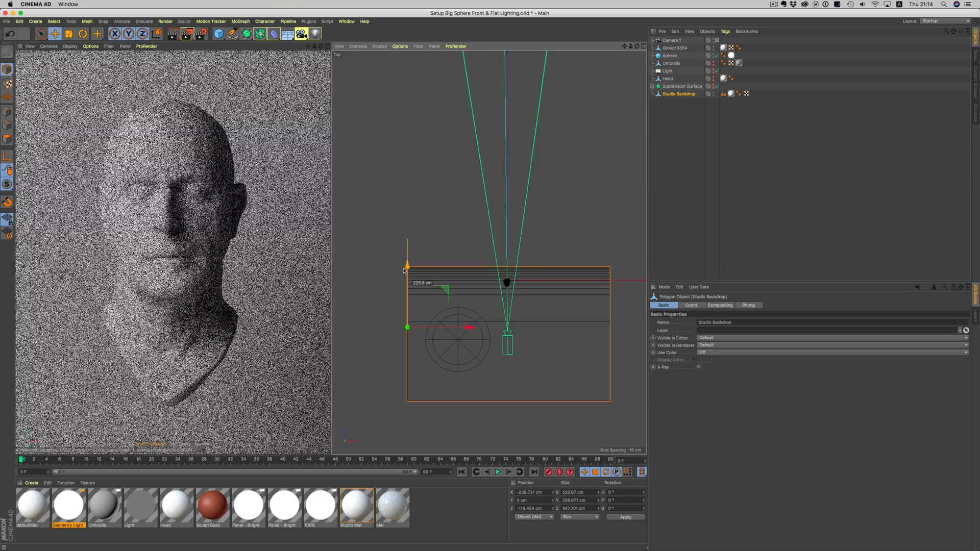Open the MoGraph menu

[240, 21]
